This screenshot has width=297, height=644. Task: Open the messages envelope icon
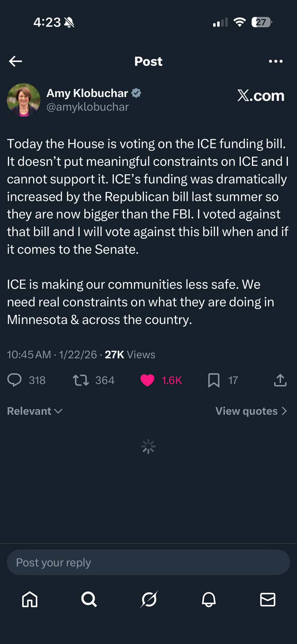click(268, 600)
